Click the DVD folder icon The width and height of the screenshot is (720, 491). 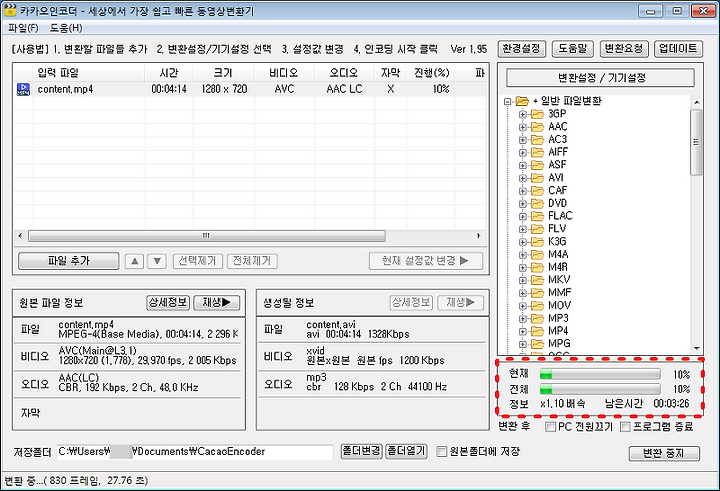click(537, 203)
